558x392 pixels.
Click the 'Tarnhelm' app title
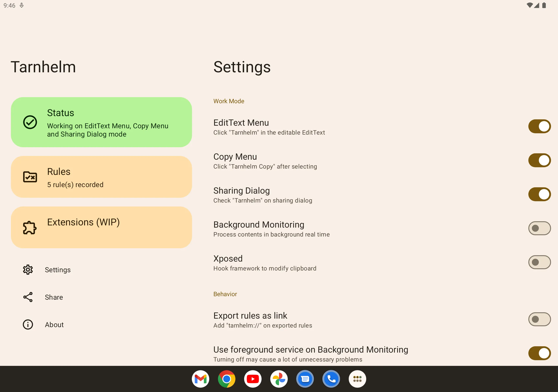43,67
